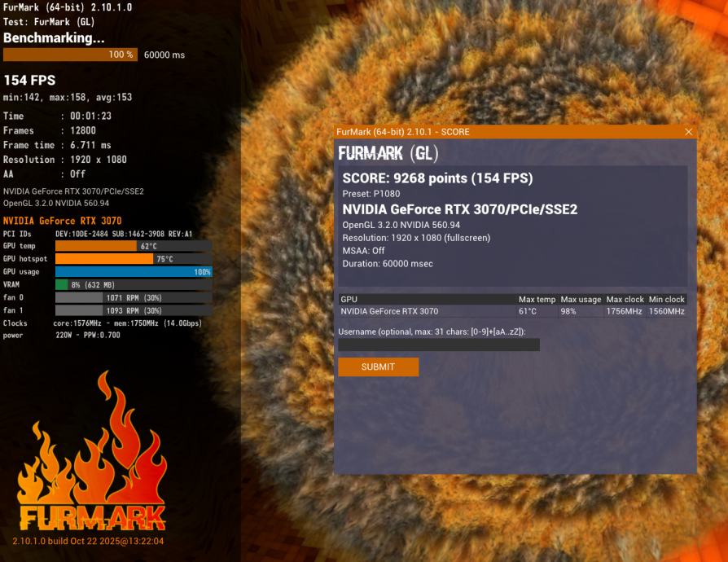The height and width of the screenshot is (562, 728).
Task: Click the GPU temp bar showing 62°C
Action: pos(134,246)
